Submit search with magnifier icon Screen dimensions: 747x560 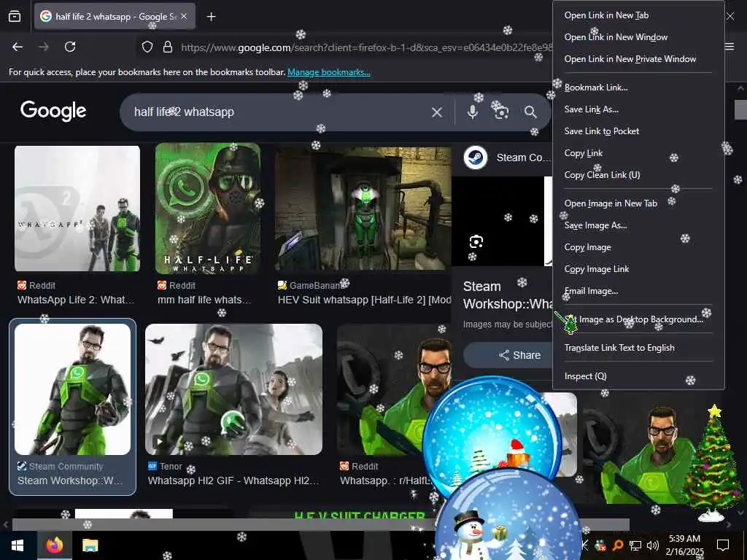click(x=530, y=112)
